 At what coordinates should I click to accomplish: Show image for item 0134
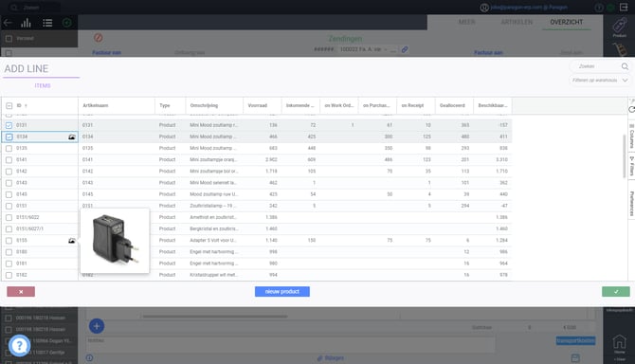(x=72, y=136)
